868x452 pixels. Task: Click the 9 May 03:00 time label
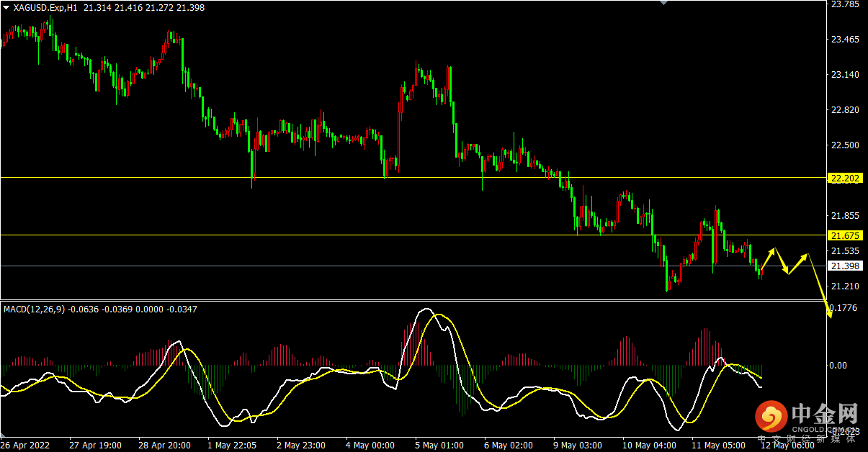click(577, 446)
